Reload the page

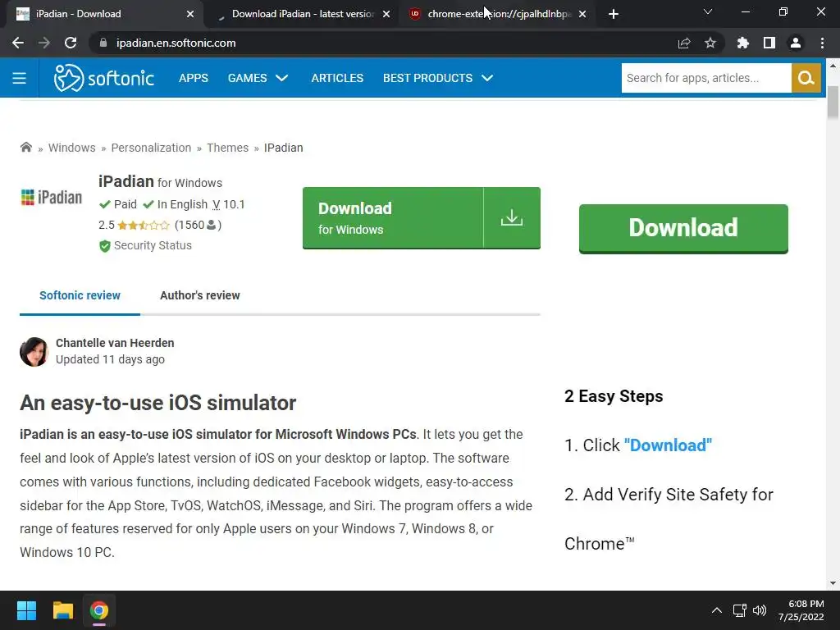tap(71, 43)
